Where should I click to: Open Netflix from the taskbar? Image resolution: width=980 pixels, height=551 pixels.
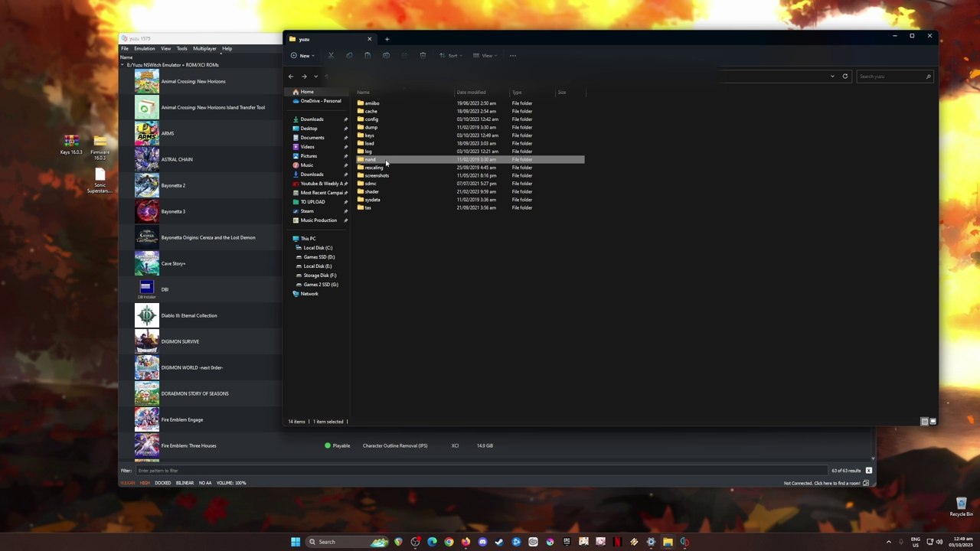pos(617,542)
